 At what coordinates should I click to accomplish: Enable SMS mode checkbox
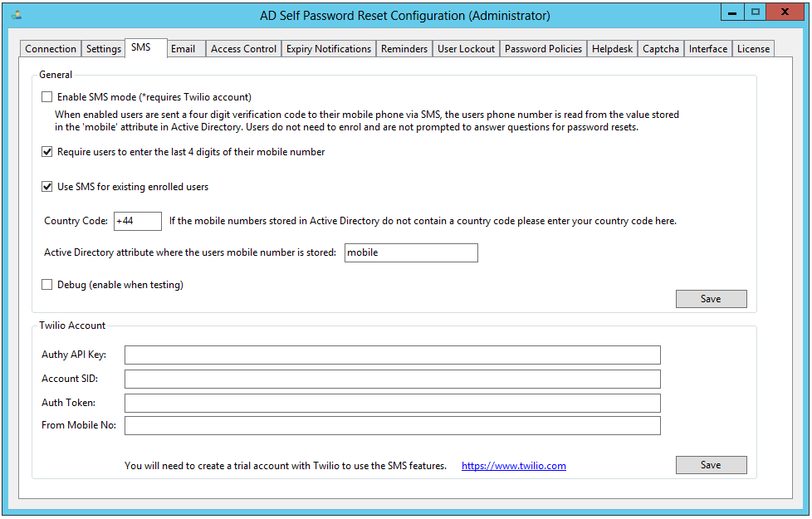point(47,97)
